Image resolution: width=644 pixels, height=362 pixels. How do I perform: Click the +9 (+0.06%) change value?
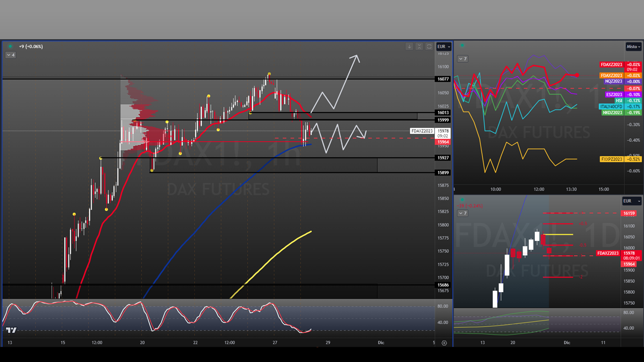click(31, 46)
